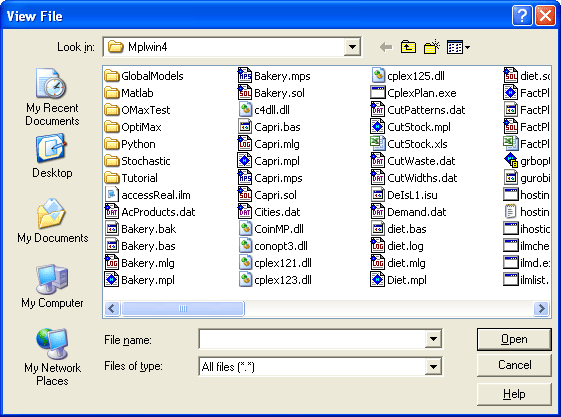561x417 pixels.
Task: Expand the Look in folder dropdown
Action: coord(352,47)
